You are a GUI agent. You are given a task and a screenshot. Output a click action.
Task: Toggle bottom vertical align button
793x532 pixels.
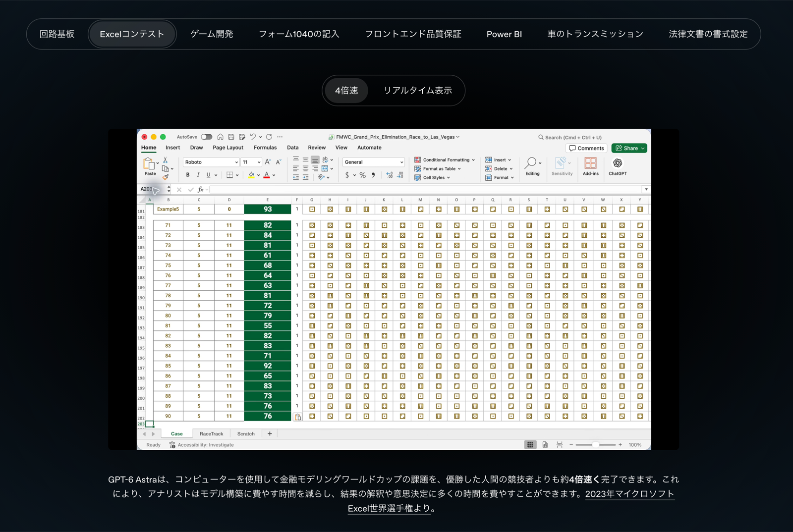(x=315, y=160)
